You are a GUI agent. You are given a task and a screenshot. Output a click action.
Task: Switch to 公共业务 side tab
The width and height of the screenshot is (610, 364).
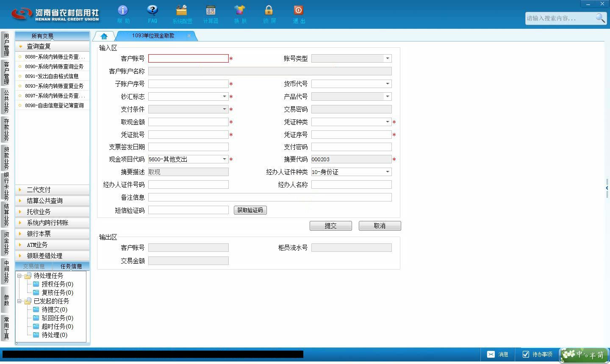click(6, 101)
